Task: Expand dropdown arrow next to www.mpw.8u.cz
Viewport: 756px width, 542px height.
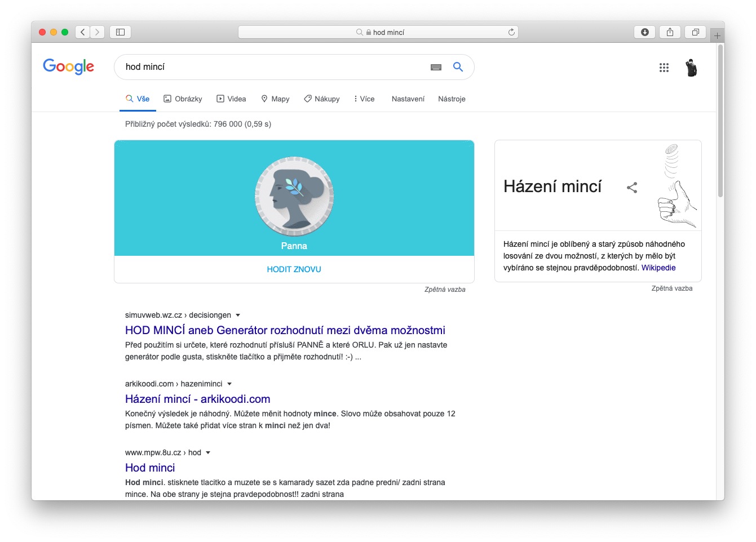Action: click(x=208, y=452)
